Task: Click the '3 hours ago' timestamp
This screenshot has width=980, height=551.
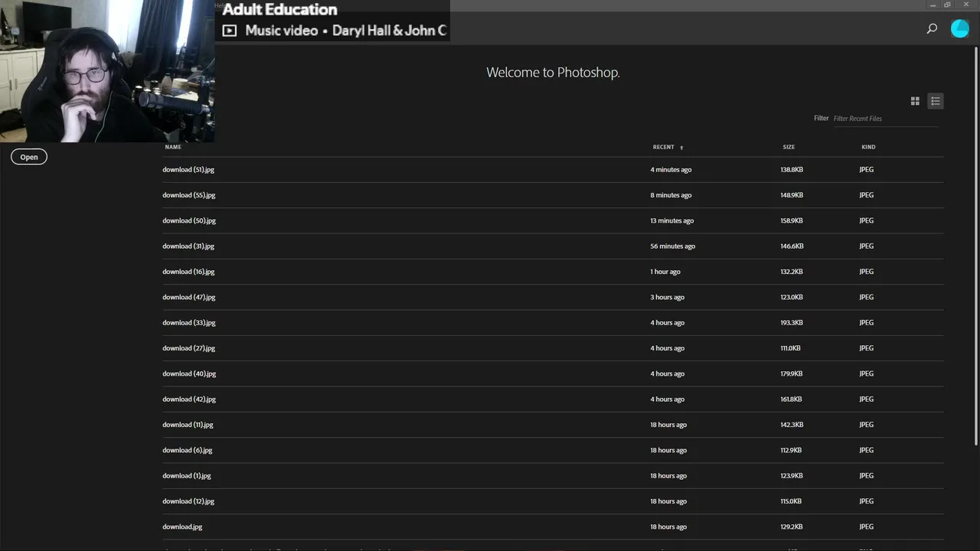Action: pyautogui.click(x=667, y=297)
